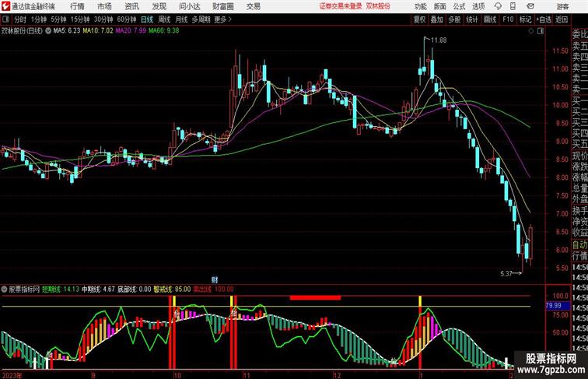Open the 版面 menu
Image resolution: width=588 pixels, height=379 pixels.
[x=439, y=6]
